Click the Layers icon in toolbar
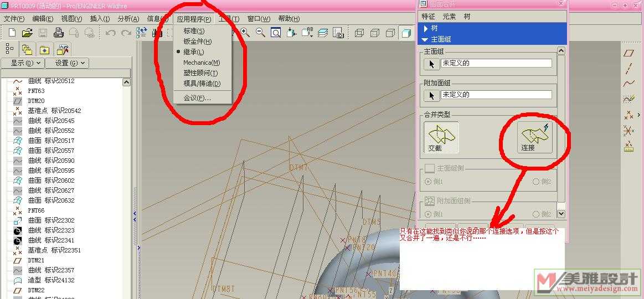Image resolution: width=644 pixels, height=299 pixels. tap(323, 33)
